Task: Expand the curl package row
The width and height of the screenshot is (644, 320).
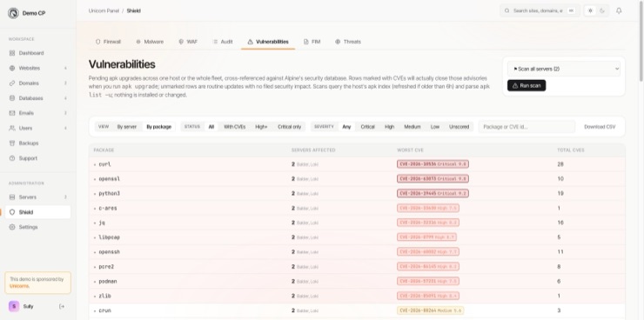Action: click(357, 164)
